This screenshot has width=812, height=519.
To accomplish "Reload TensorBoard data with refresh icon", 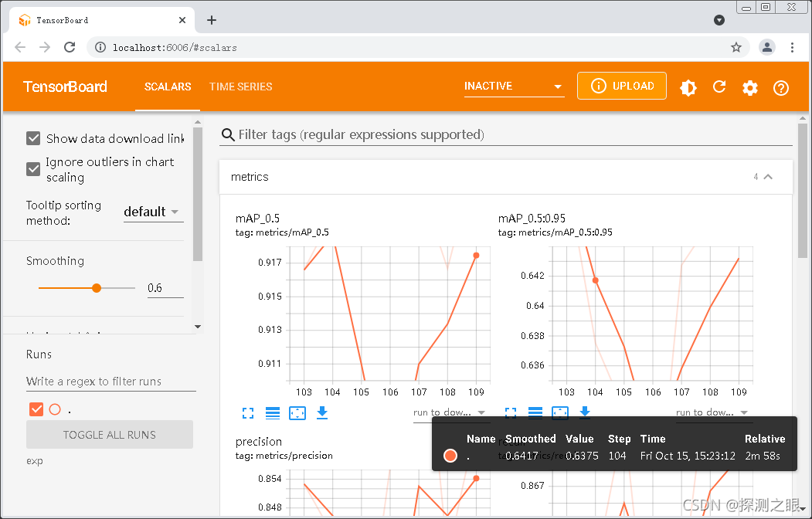I will click(719, 86).
